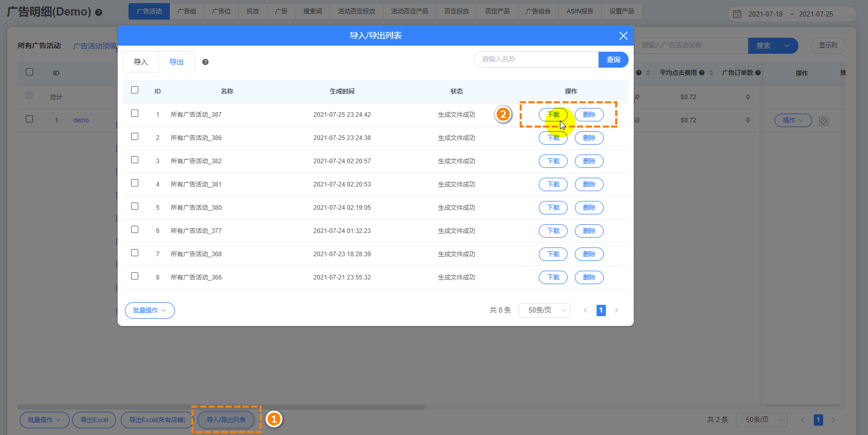The height and width of the screenshot is (435, 868).
Task: Close the 导入/导出列表 dialog with the X
Action: click(623, 36)
